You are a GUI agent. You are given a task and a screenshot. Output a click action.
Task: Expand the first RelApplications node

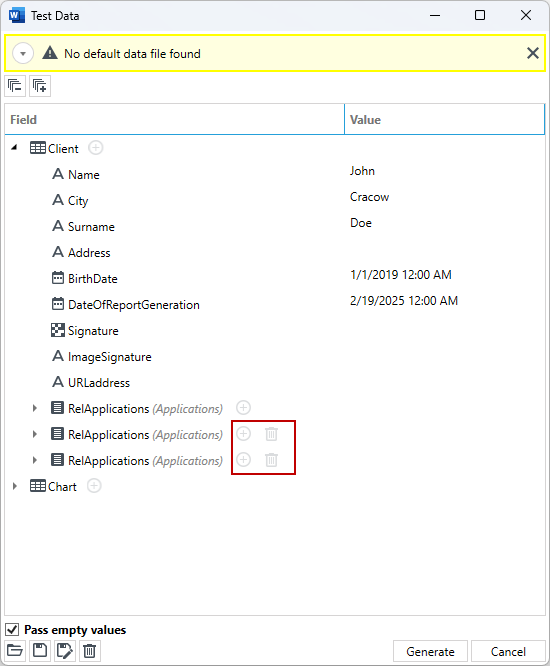click(35, 408)
